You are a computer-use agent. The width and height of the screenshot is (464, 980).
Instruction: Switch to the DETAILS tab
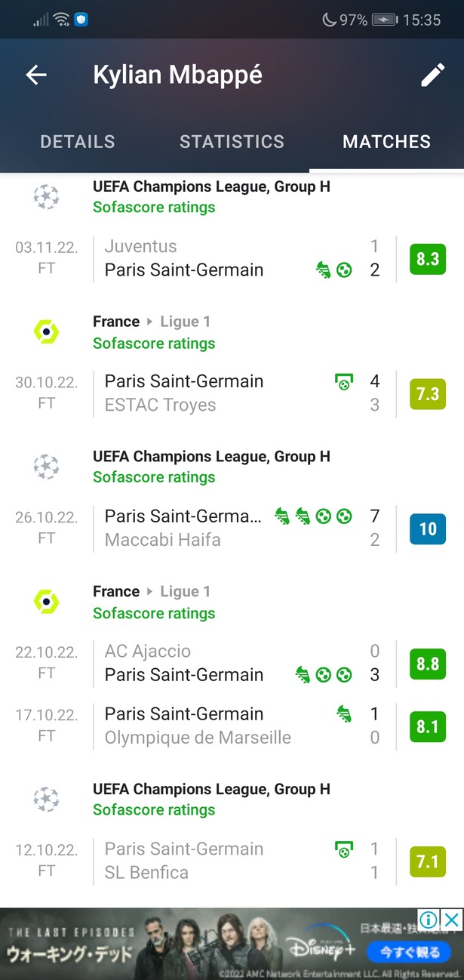(x=78, y=141)
